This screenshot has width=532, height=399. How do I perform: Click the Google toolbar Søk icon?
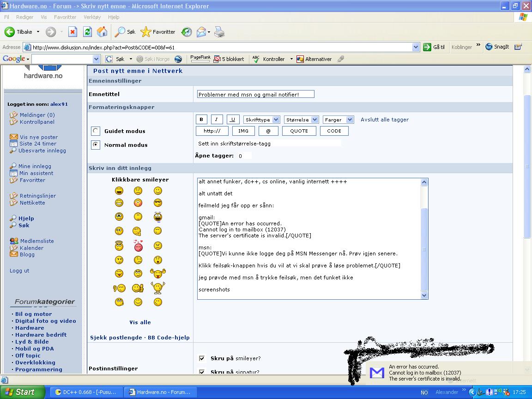[109, 59]
